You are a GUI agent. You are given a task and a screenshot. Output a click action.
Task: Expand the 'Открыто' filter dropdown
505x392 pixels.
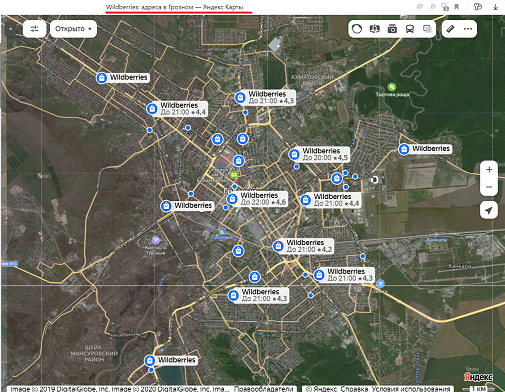coord(73,29)
